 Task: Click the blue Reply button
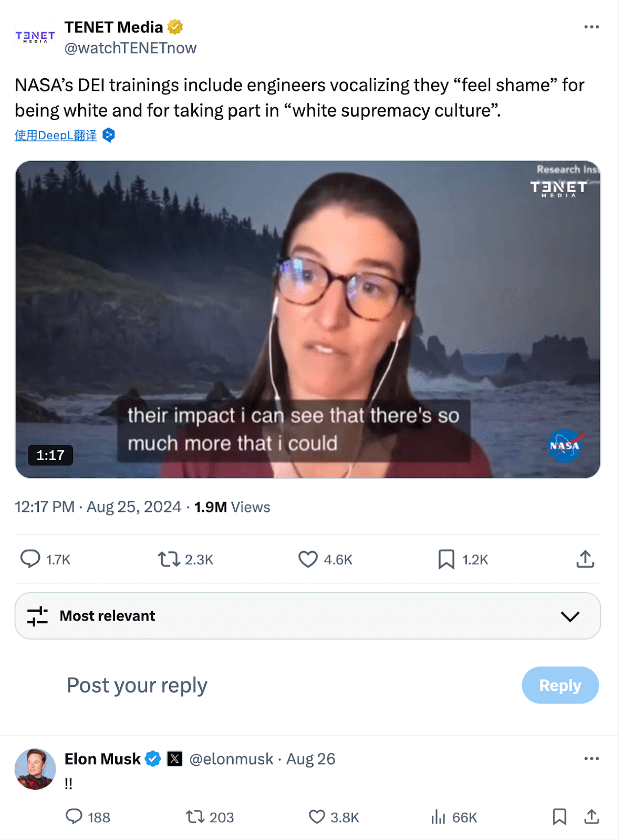pos(560,685)
